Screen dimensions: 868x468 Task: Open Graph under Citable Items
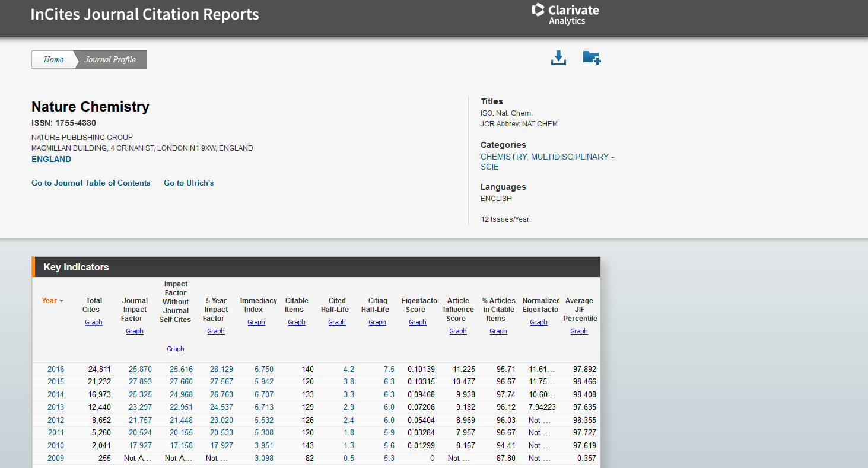[297, 322]
